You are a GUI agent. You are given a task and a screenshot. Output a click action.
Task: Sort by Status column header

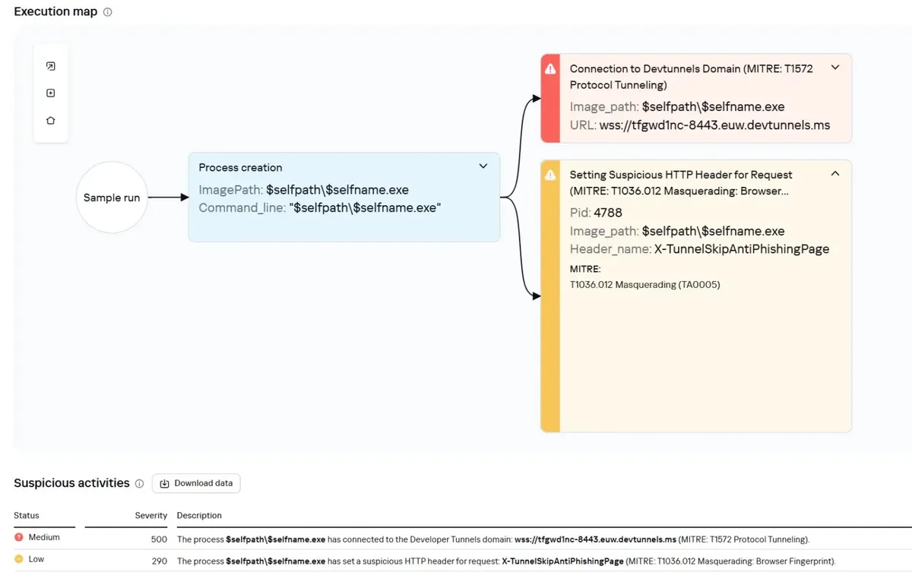pyautogui.click(x=27, y=515)
